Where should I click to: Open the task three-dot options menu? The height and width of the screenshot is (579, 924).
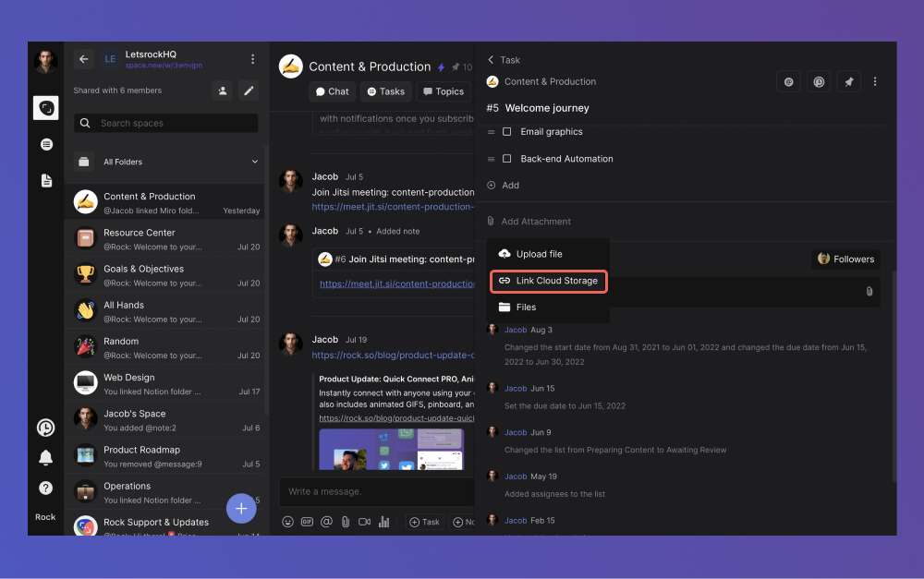tap(875, 81)
